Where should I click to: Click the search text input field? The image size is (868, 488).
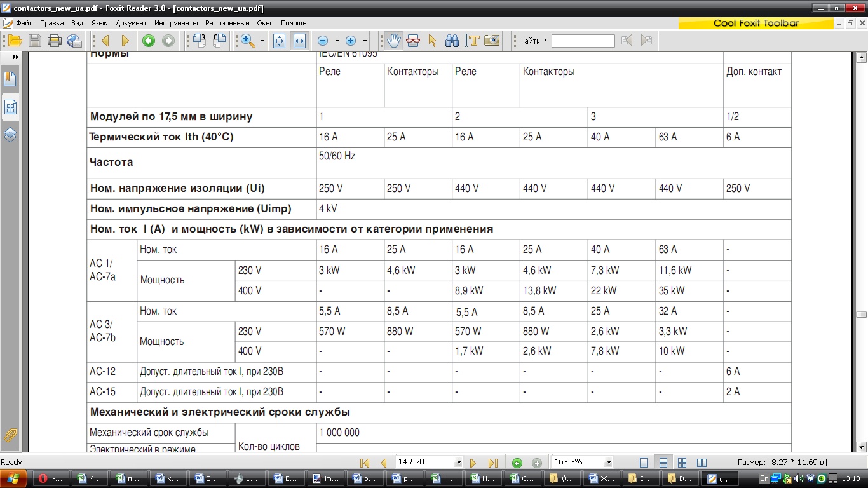pos(583,41)
